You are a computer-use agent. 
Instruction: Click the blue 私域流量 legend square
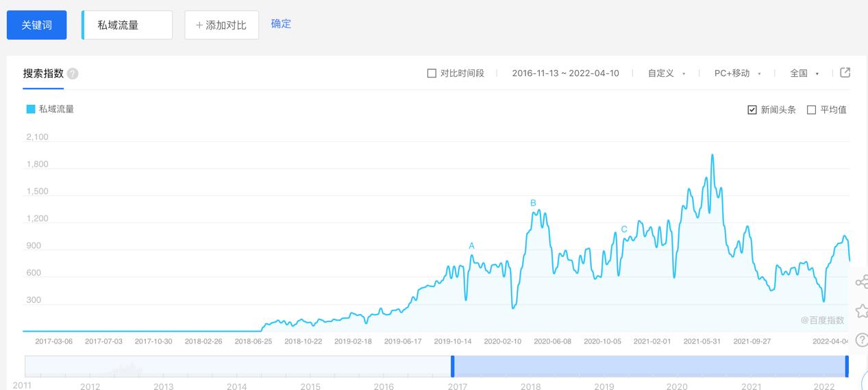click(31, 109)
